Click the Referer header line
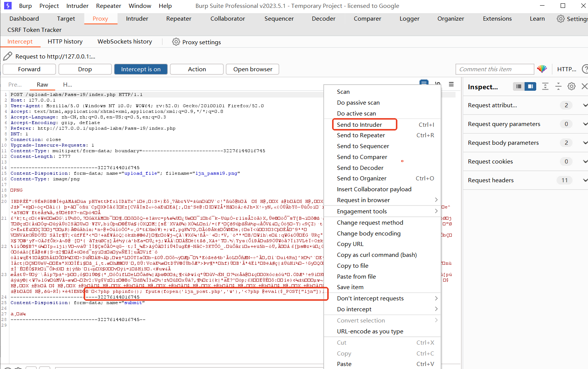Image resolution: width=588 pixels, height=369 pixels. [93, 128]
